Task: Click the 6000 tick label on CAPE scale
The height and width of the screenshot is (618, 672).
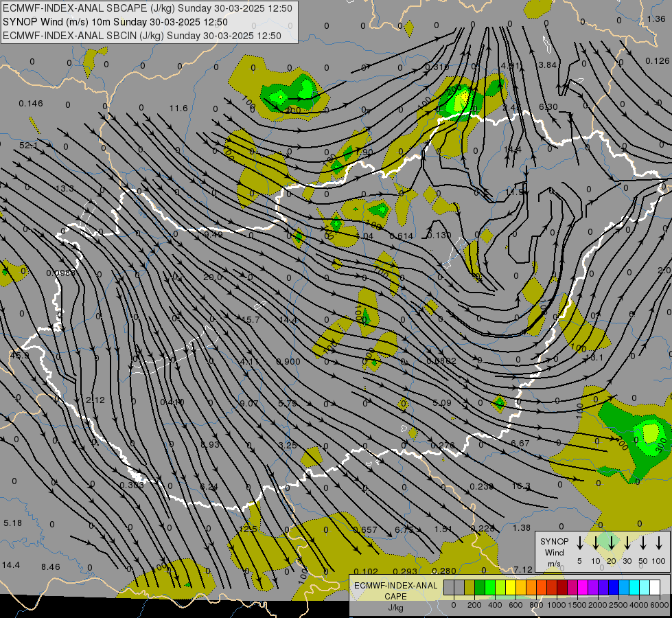Action: 660,605
